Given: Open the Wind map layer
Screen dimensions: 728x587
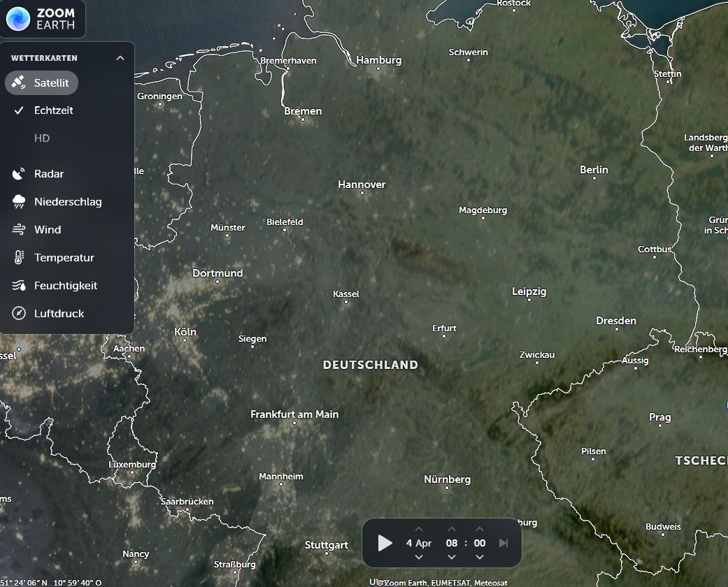Looking at the screenshot, I should coord(47,229).
